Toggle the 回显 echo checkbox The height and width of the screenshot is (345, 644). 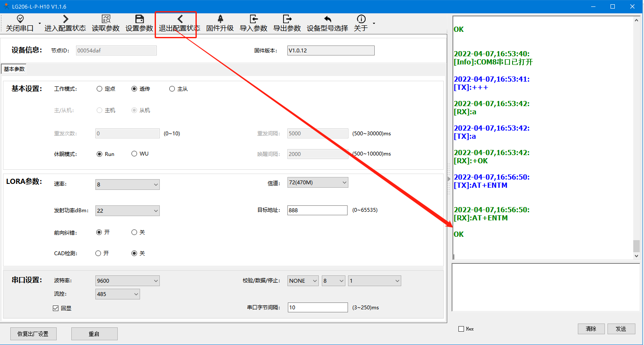55,308
